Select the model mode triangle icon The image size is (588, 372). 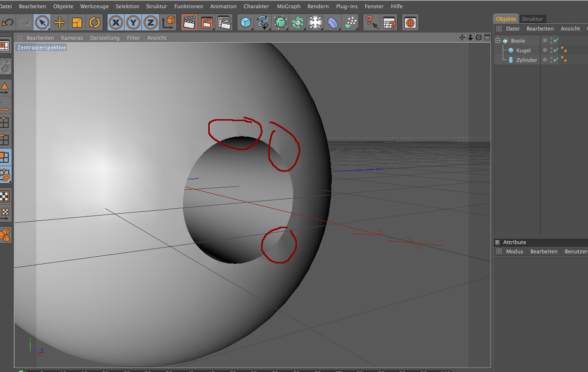(x=5, y=87)
